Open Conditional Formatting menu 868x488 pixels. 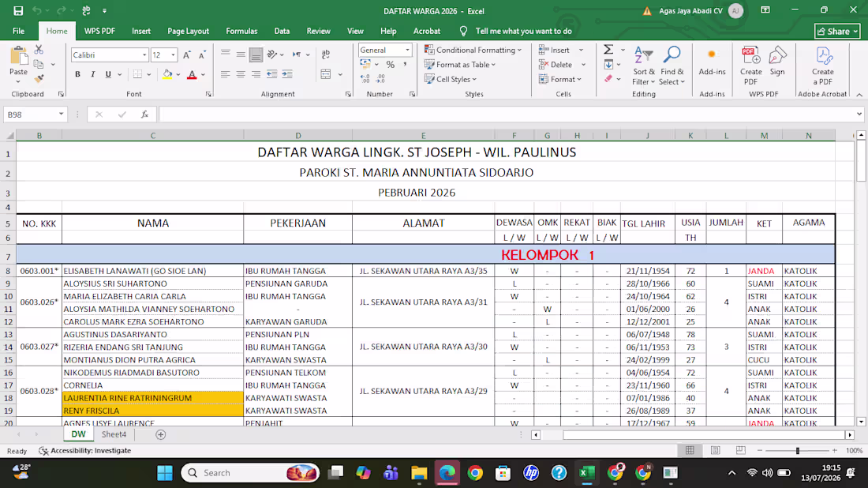(473, 50)
